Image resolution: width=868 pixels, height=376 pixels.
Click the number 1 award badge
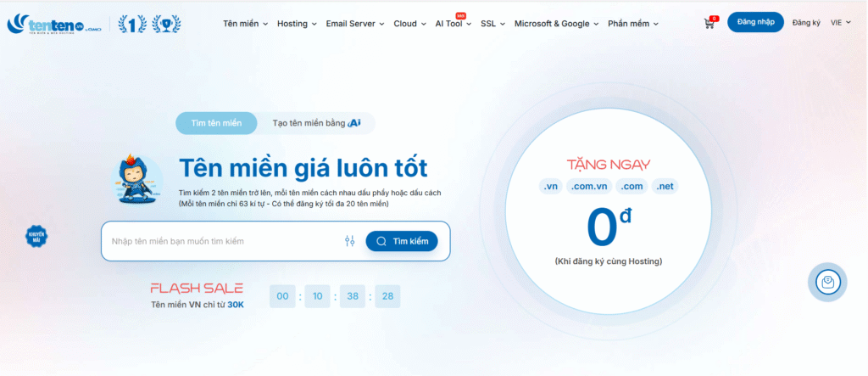[x=131, y=24]
